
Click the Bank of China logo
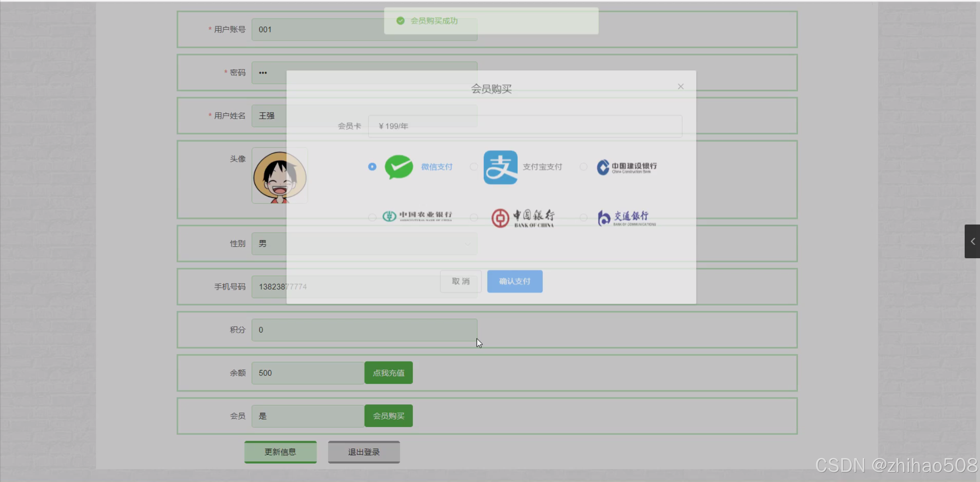[x=523, y=218]
